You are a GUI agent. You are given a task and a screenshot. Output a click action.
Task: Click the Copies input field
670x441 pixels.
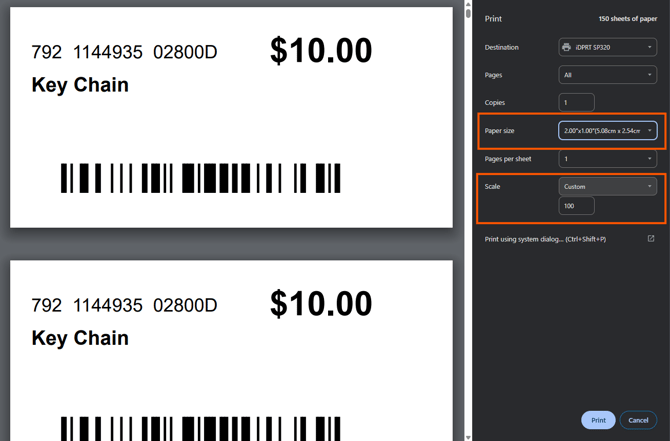click(576, 103)
